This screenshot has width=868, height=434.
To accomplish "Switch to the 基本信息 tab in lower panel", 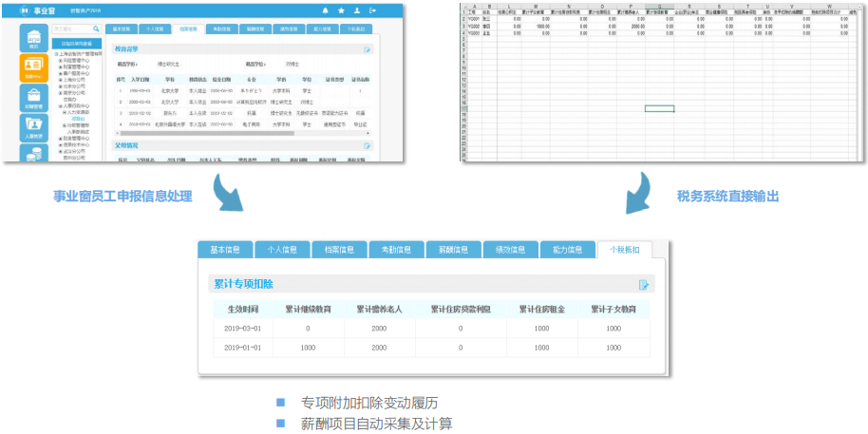I will 225,250.
